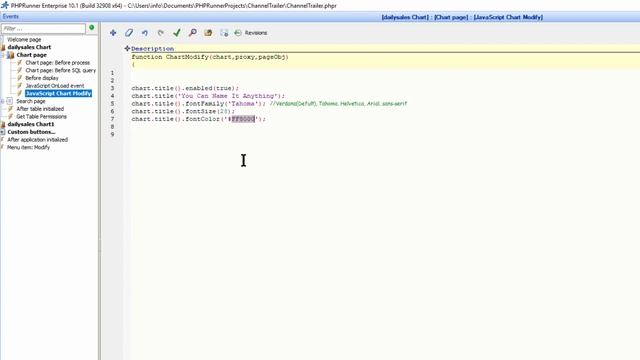Image resolution: width=640 pixels, height=360 pixels.
Task: Expand the Description section plus icon
Action: [127, 49]
